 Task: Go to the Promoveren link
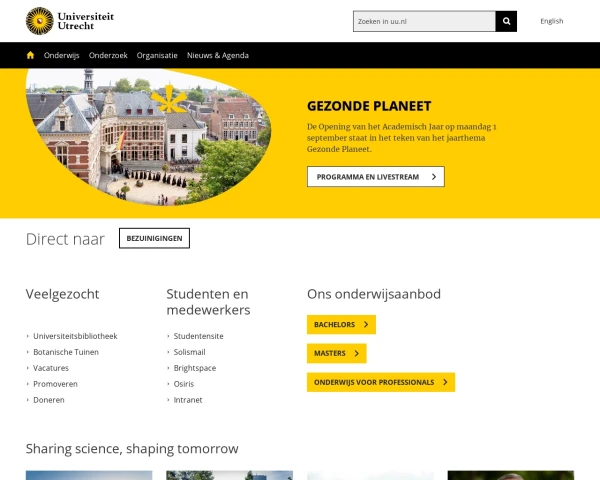(x=55, y=384)
